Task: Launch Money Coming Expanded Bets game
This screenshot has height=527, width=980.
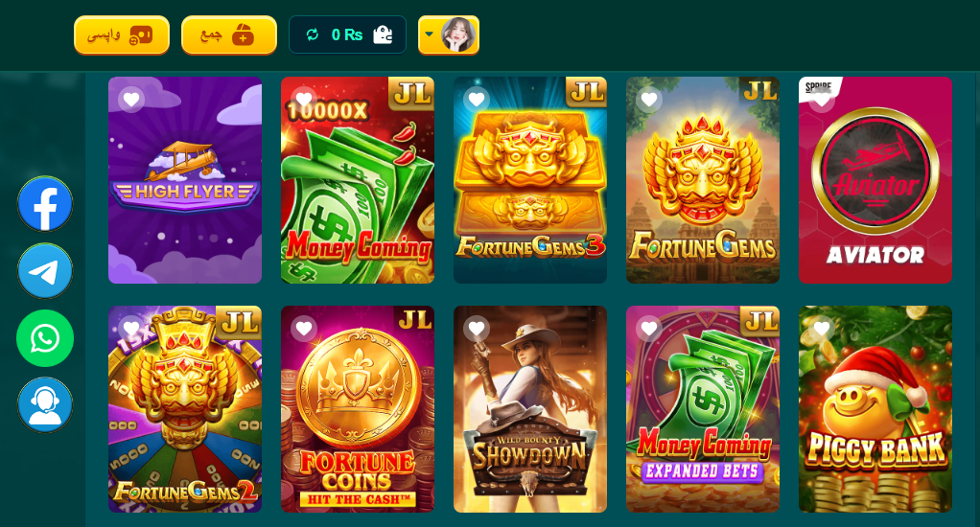Action: tap(703, 409)
